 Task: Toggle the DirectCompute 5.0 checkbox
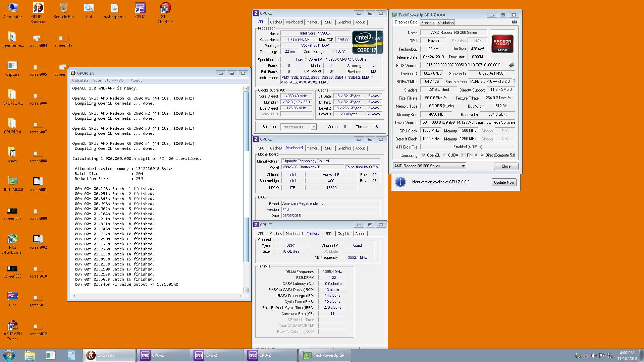482,155
